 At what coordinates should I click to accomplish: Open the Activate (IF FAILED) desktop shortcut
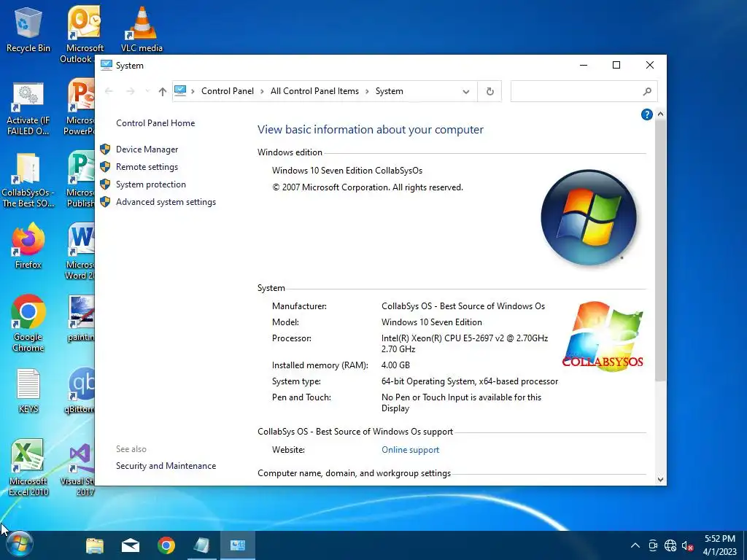[28, 109]
